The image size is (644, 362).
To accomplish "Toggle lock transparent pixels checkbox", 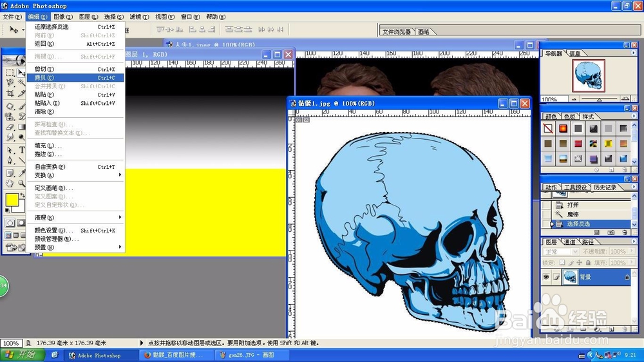I will 562,263.
